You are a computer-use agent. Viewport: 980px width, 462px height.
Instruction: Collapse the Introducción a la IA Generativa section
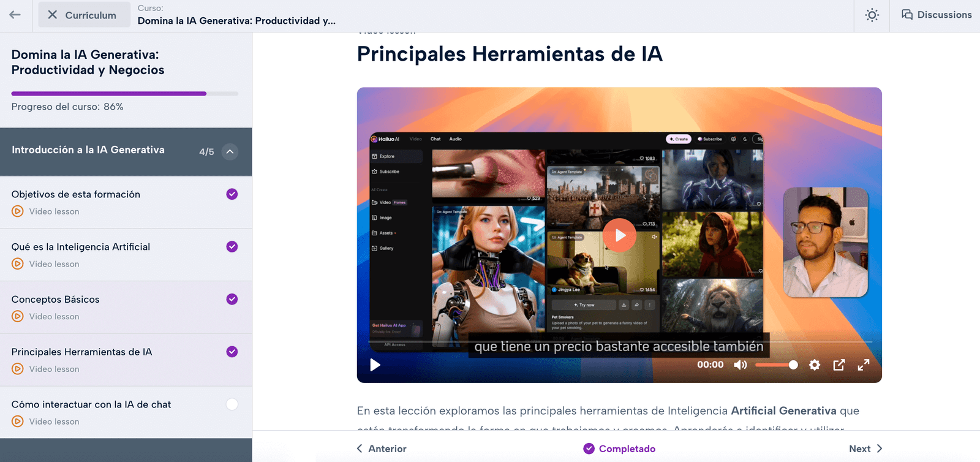230,152
